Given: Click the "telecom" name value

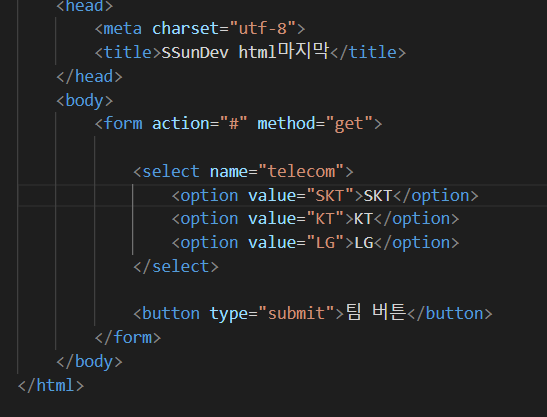Looking at the screenshot, I should click(301, 172).
